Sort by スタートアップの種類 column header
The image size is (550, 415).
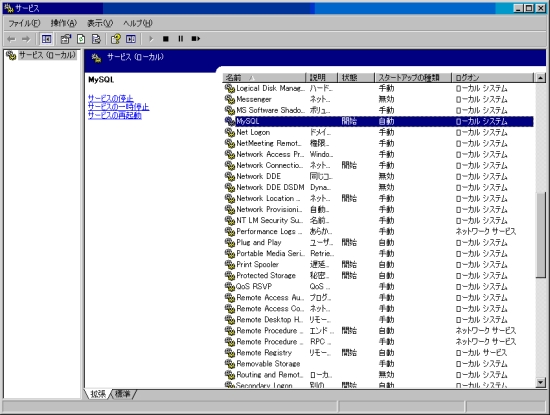tap(413, 78)
